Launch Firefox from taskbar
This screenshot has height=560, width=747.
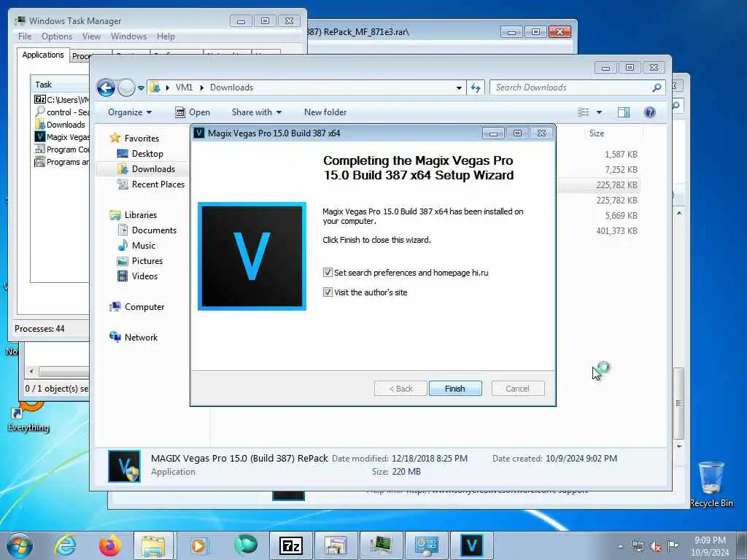click(x=109, y=545)
